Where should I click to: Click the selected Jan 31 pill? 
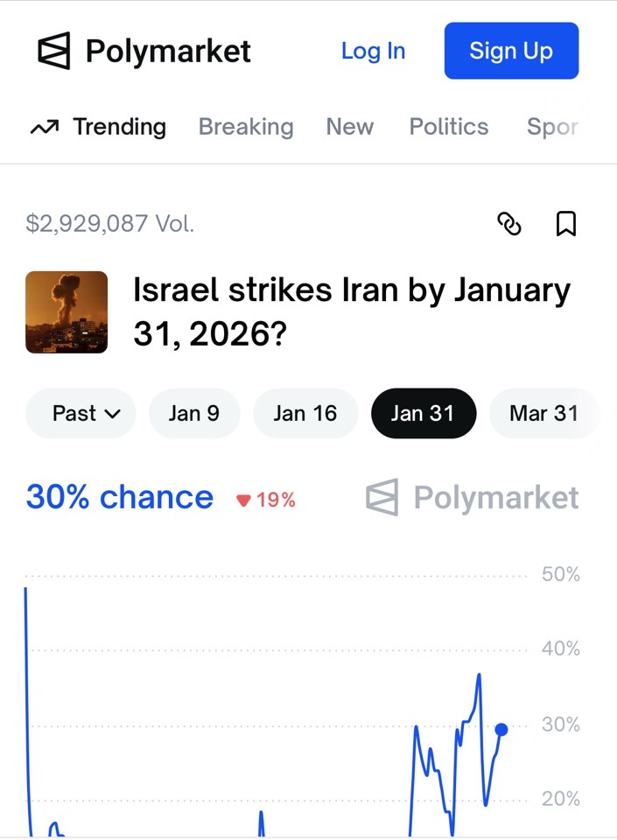(x=424, y=413)
